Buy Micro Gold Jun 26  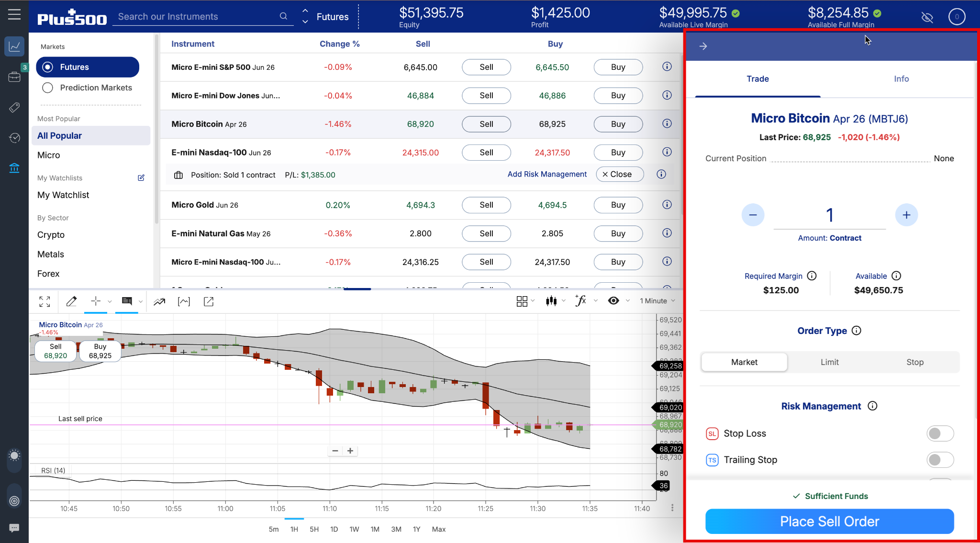point(618,205)
